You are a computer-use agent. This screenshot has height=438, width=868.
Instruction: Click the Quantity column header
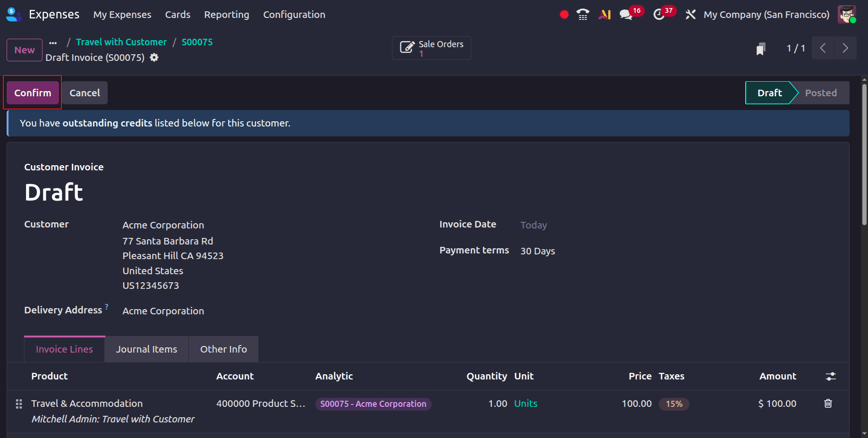(487, 376)
